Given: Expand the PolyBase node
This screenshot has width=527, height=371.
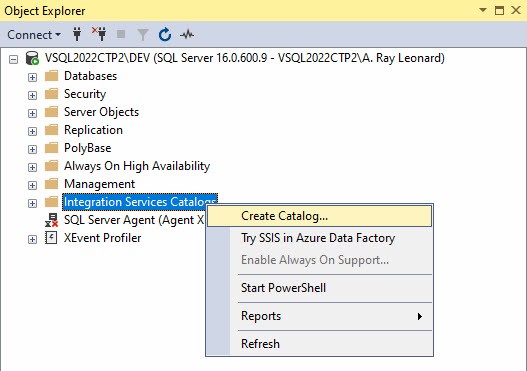Looking at the screenshot, I should [32, 150].
